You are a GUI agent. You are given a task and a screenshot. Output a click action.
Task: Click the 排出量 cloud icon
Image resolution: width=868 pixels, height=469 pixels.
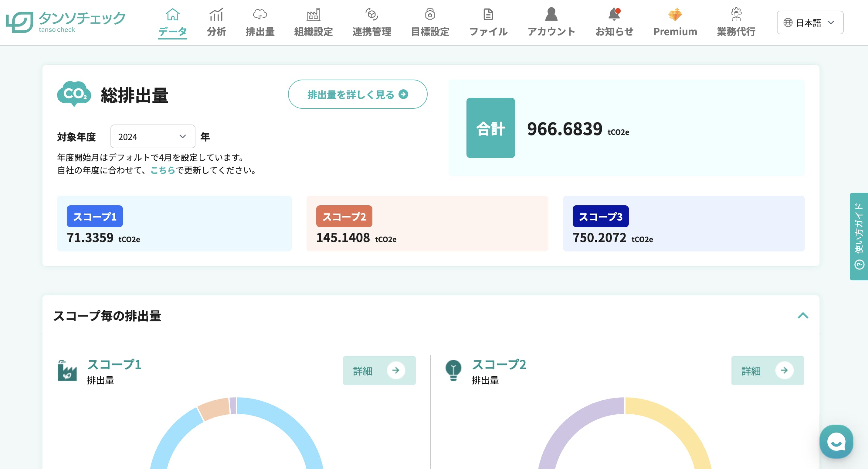(260, 15)
